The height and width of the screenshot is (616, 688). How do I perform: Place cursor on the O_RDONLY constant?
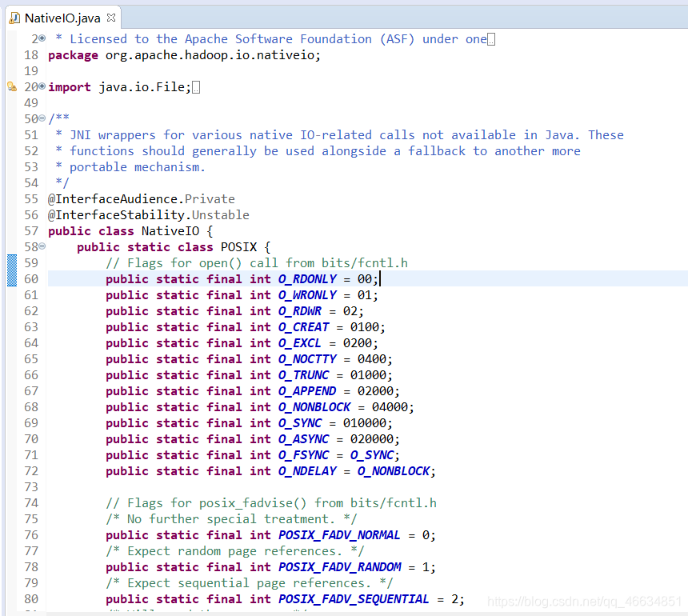307,278
